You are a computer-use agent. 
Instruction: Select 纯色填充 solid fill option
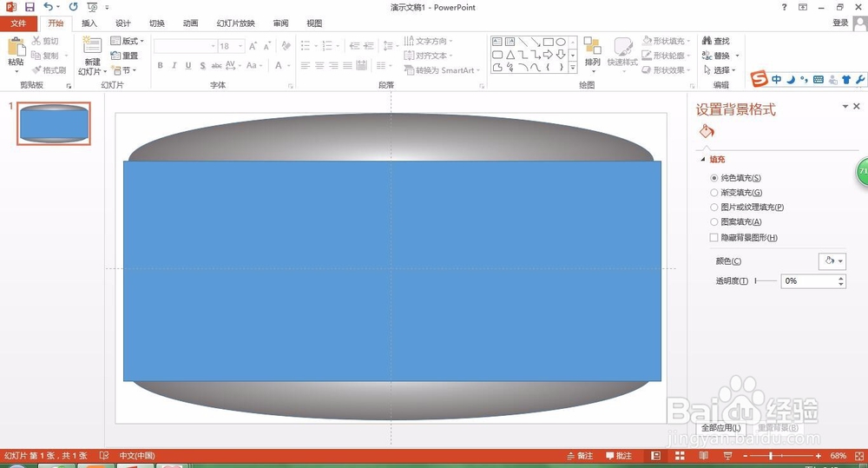(x=736, y=178)
